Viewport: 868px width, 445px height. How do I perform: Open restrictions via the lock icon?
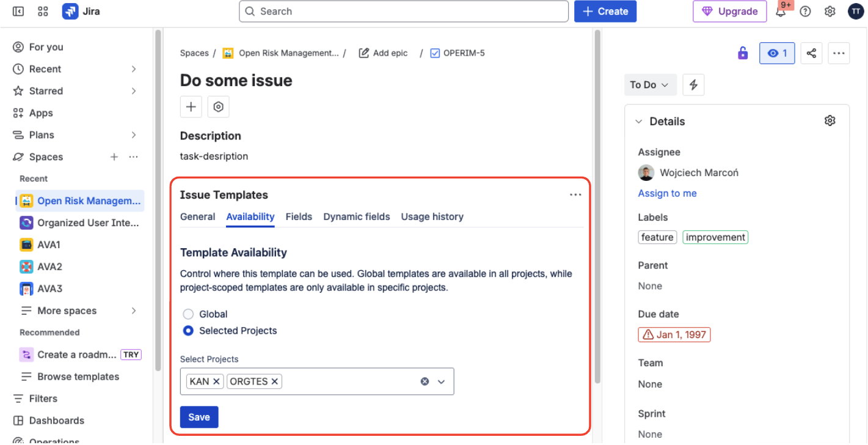[x=743, y=53]
